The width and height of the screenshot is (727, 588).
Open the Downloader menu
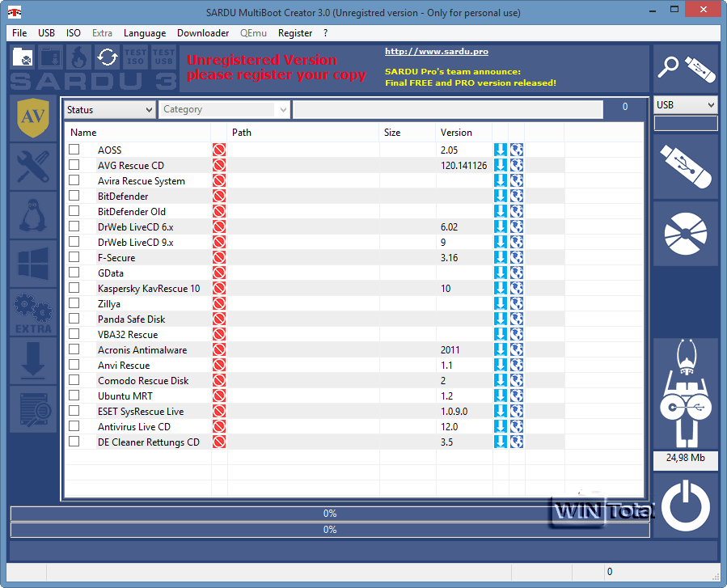pos(203,33)
